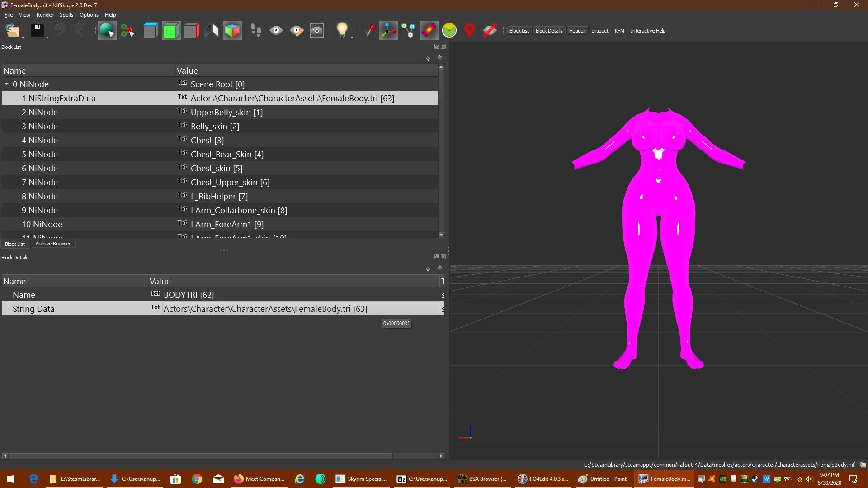Undo the last action

60,31
